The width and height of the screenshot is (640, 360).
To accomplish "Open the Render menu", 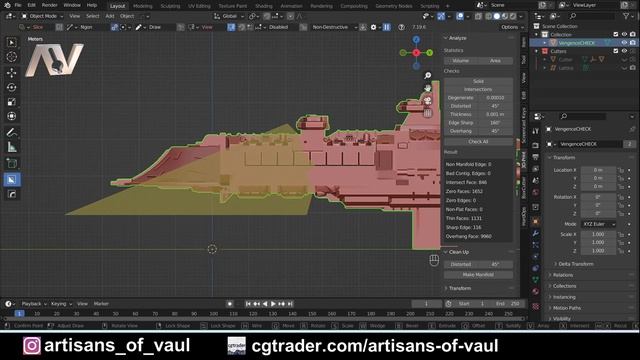I will (x=49, y=5).
